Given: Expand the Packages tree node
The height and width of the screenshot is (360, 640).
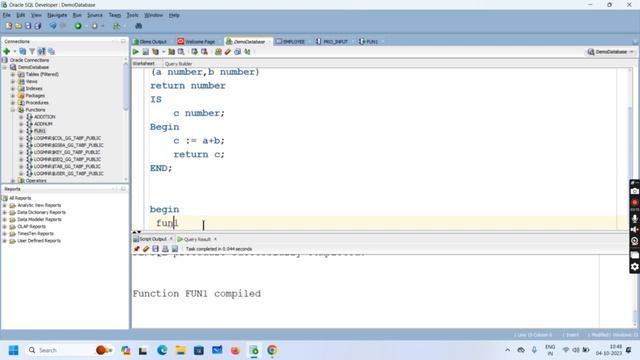Looking at the screenshot, I should click(x=13, y=96).
